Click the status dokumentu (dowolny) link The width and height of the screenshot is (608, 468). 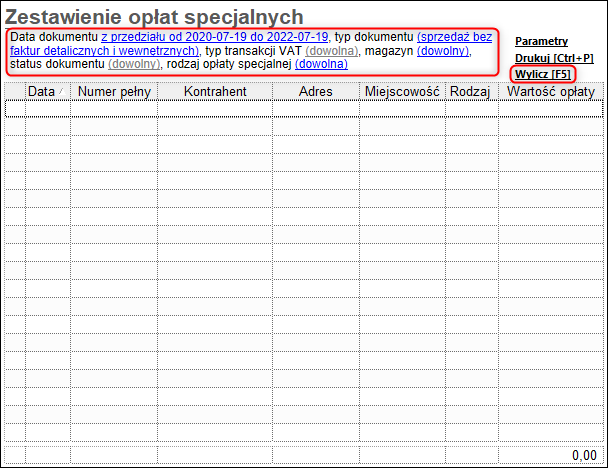point(134,64)
